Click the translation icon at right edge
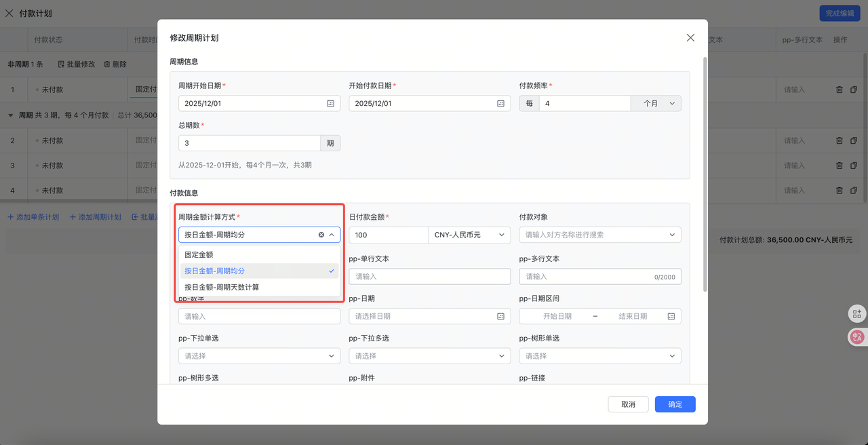868x445 pixels. (x=856, y=337)
